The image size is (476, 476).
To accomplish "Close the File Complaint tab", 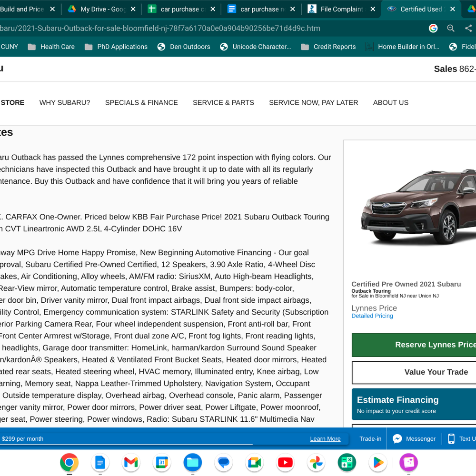I will [373, 9].
